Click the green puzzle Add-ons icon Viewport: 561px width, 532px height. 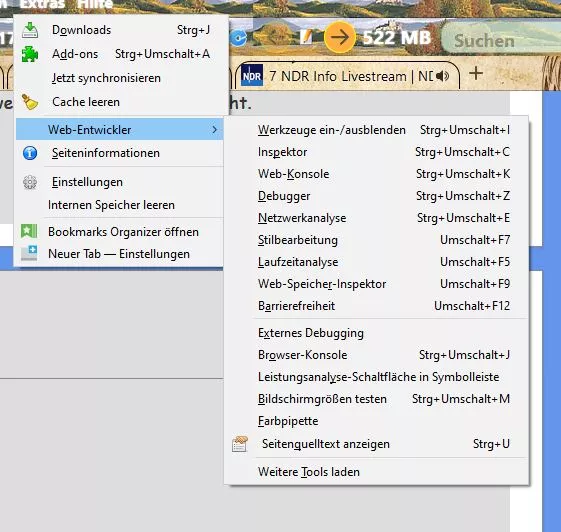pyautogui.click(x=30, y=54)
